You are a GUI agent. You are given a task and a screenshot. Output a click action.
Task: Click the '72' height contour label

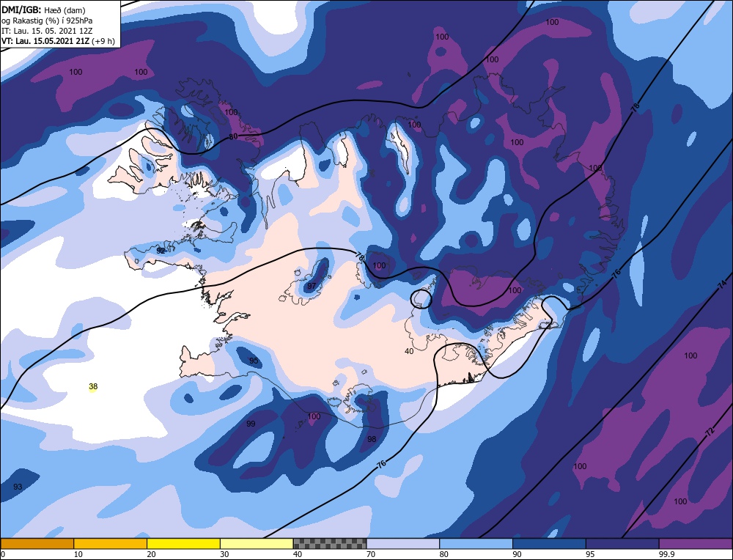[x=710, y=432]
